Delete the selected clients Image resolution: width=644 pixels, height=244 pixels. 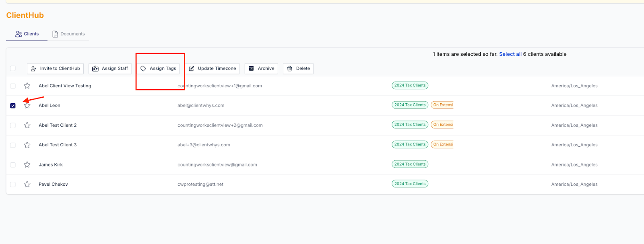pos(298,68)
